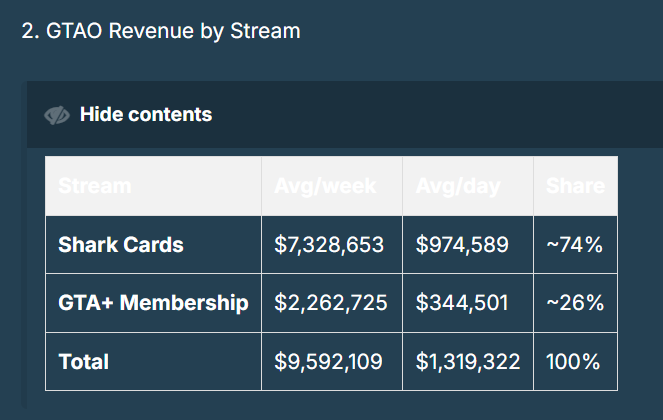Click the Hide contents label
663x420 pixels.
pyautogui.click(x=146, y=115)
